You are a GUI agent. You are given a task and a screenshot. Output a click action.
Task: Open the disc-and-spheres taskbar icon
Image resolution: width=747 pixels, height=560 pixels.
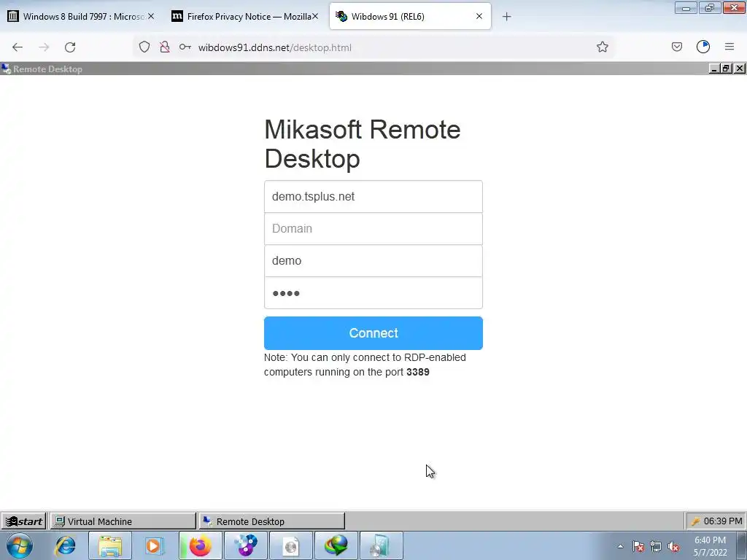tap(245, 545)
